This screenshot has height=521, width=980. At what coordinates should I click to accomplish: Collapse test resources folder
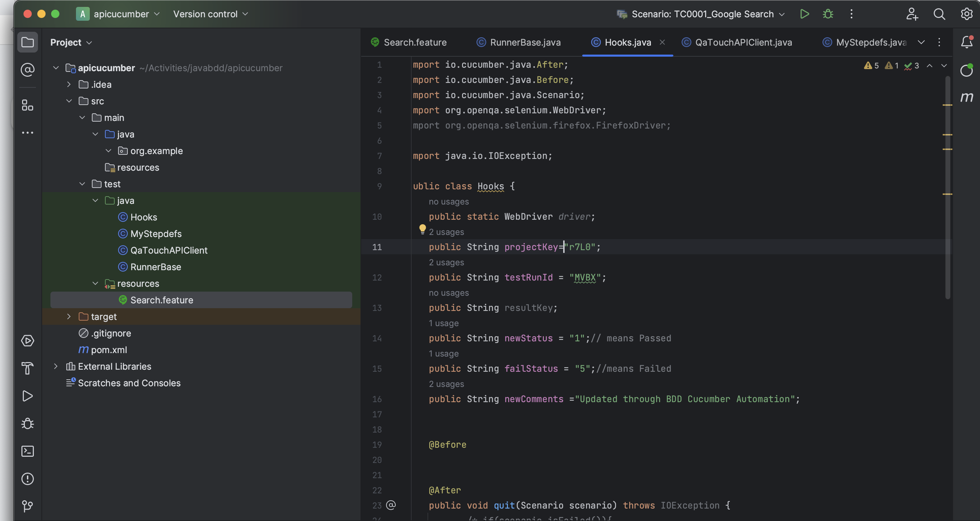coord(96,284)
